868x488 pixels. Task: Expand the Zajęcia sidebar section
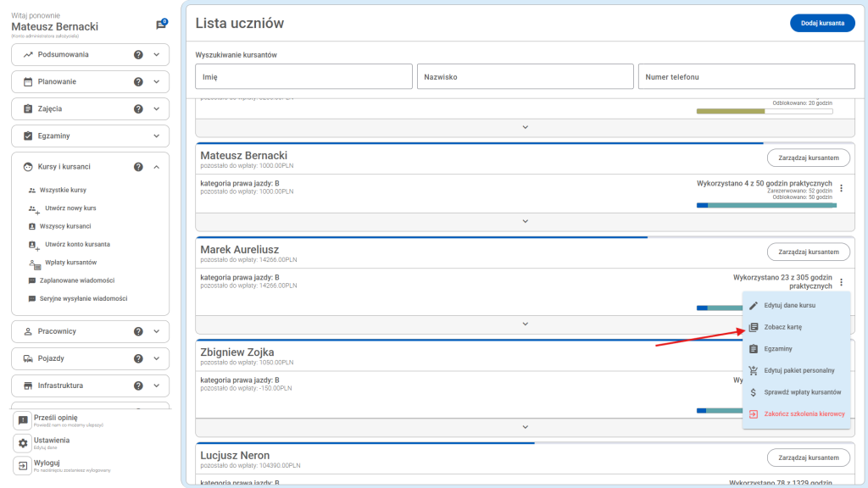[156, 109]
